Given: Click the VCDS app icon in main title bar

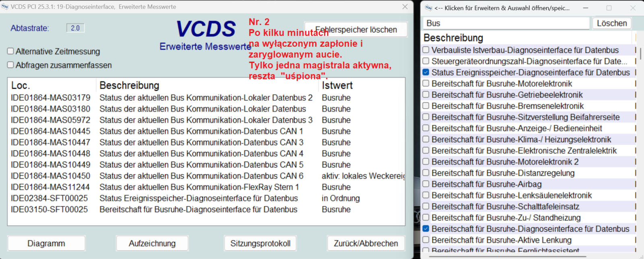Looking at the screenshot, I should click(5, 7).
